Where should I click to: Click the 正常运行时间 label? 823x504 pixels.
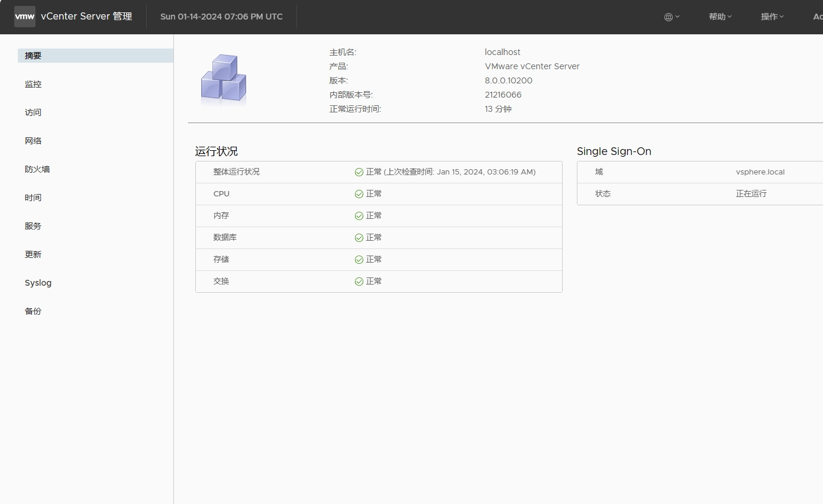(355, 109)
